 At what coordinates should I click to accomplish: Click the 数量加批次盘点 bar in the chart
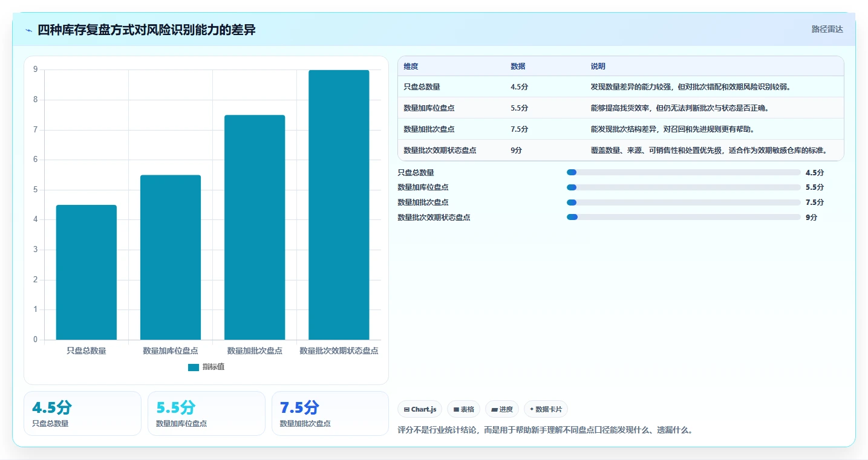click(255, 227)
